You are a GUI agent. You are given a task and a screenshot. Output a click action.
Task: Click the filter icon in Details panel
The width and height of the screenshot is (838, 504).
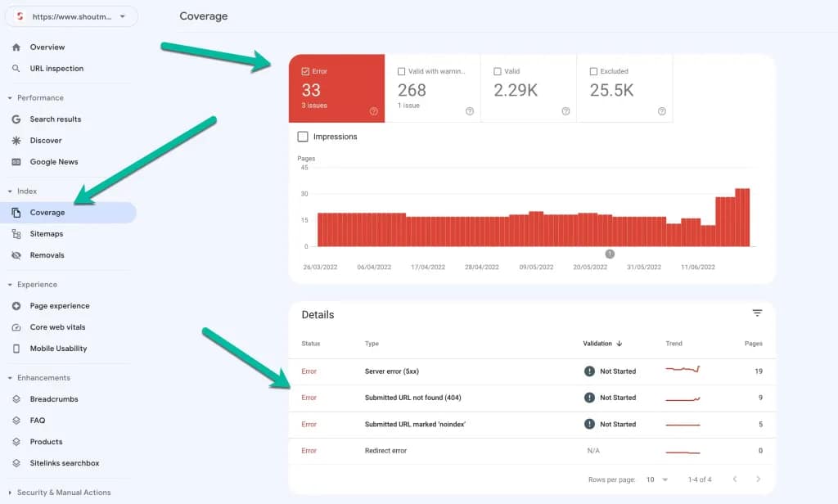757,313
